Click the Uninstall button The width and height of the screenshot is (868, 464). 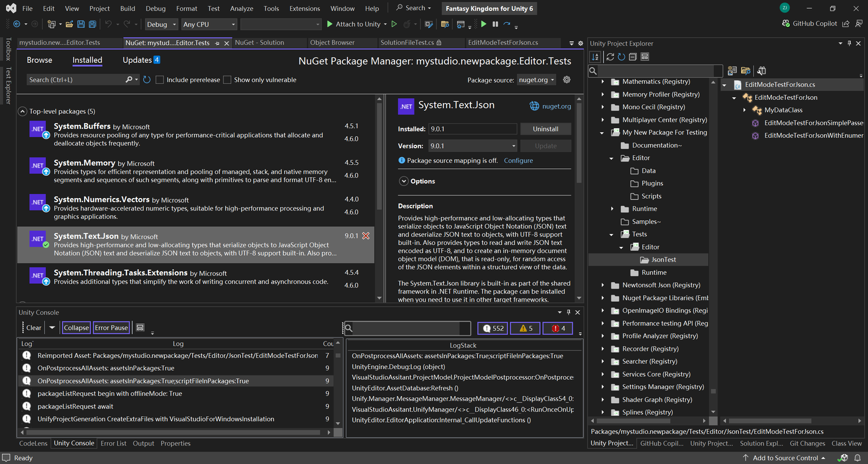(x=545, y=129)
